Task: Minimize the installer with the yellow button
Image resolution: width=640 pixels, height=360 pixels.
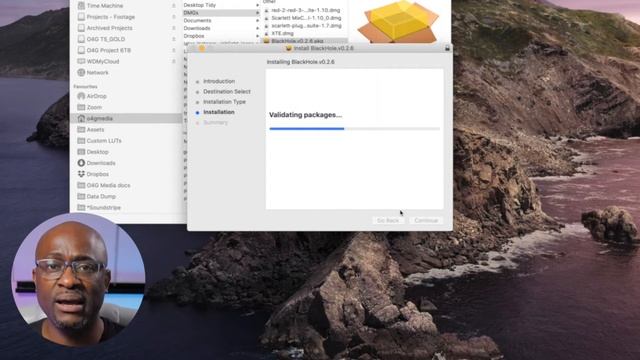Action: coord(202,48)
